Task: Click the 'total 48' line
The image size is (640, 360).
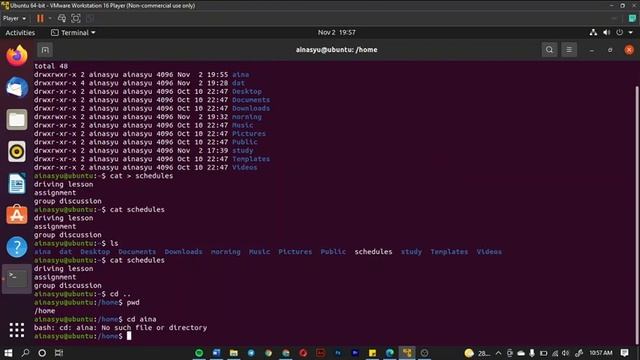Action: click(51, 66)
